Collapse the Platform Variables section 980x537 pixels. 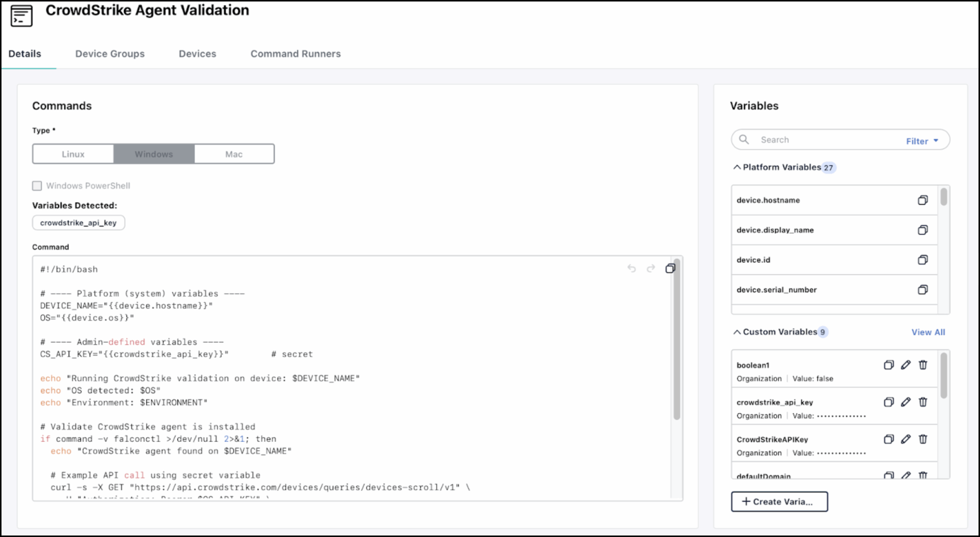pos(737,167)
